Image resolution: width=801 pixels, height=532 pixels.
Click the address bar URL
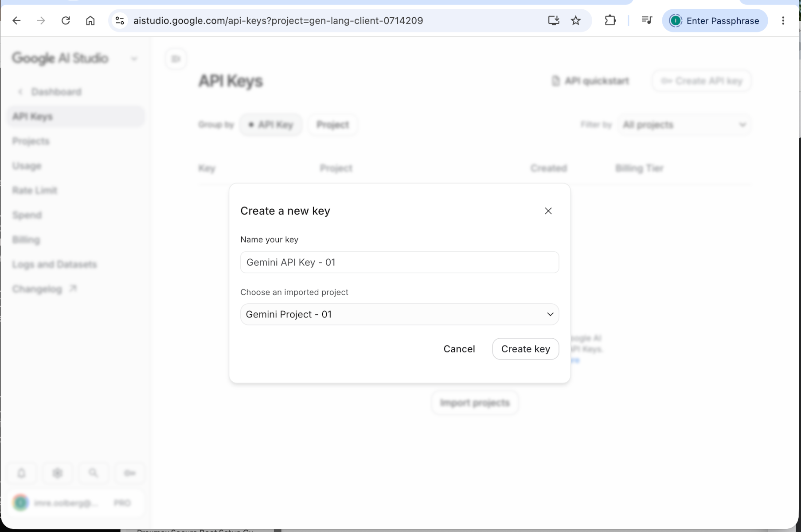pyautogui.click(x=278, y=20)
